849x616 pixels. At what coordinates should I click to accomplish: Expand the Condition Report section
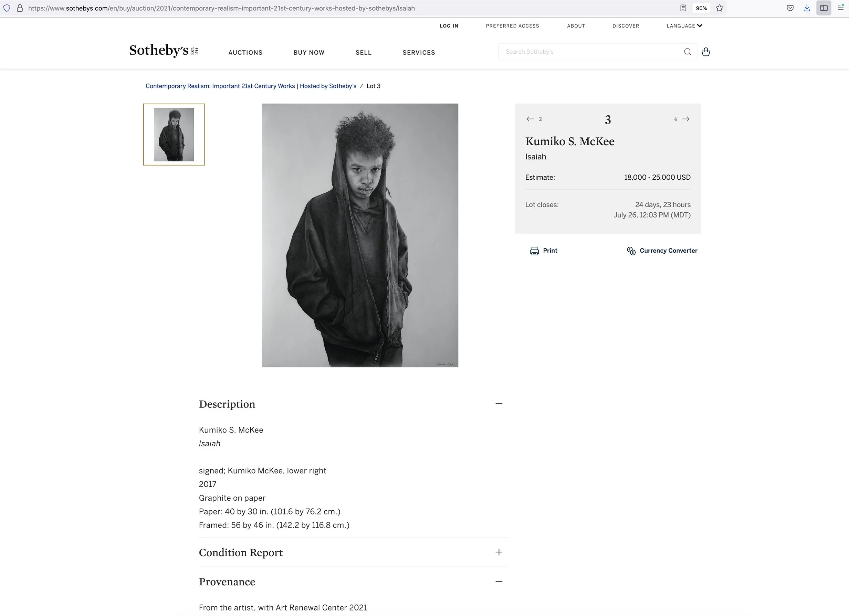click(x=499, y=552)
